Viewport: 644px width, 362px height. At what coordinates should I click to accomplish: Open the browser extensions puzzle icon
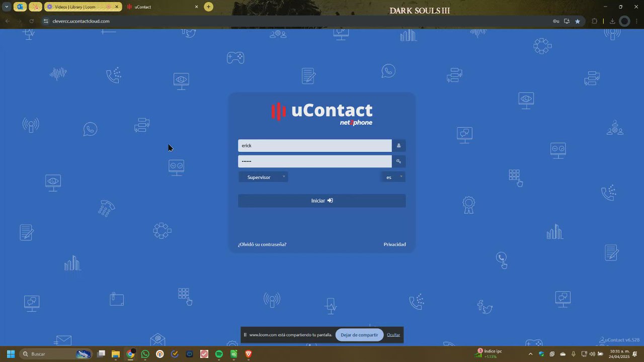(595, 21)
